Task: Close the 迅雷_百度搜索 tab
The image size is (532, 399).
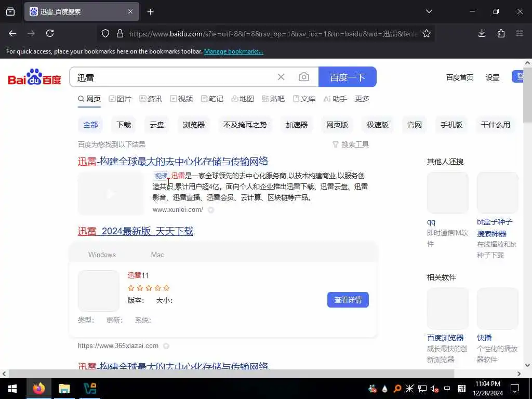Action: point(130,11)
